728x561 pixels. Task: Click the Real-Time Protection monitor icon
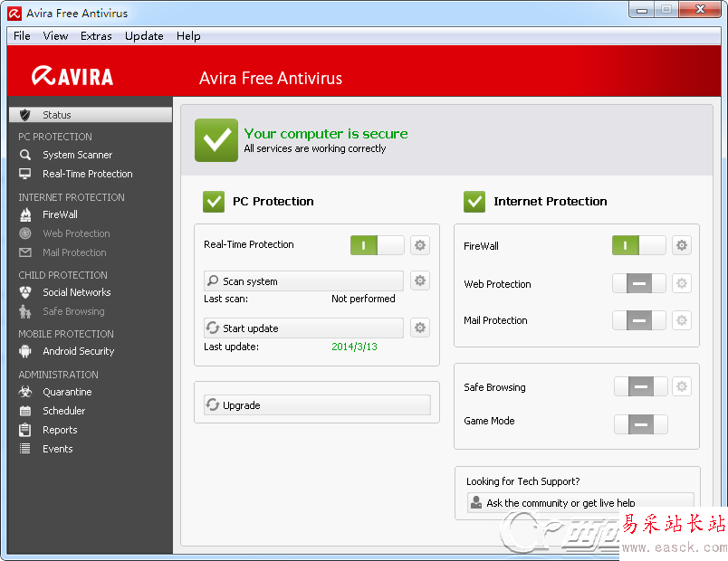point(25,174)
